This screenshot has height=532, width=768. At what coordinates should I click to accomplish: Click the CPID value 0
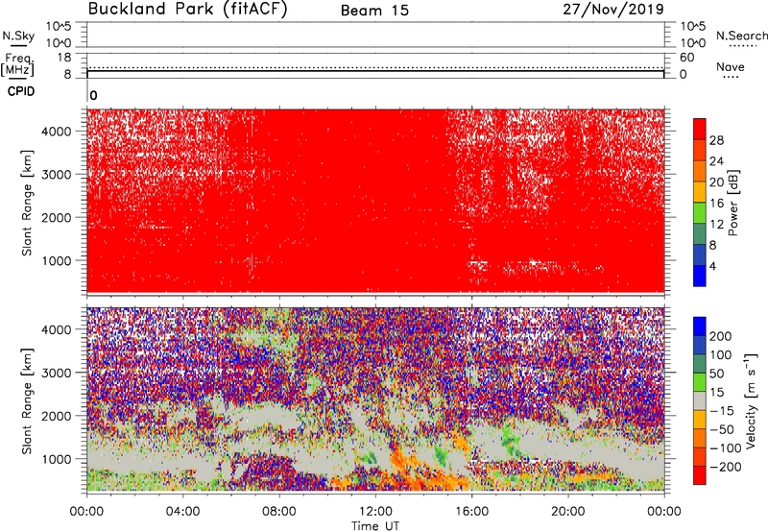(x=93, y=95)
